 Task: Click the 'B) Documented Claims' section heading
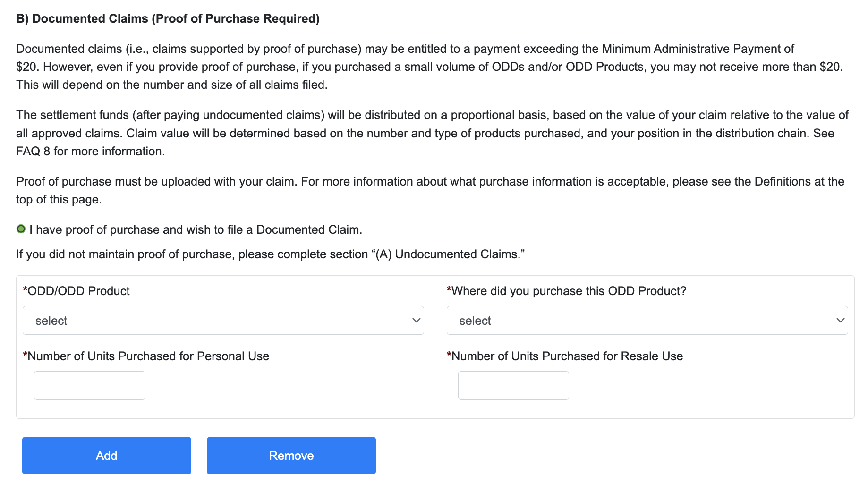point(168,18)
